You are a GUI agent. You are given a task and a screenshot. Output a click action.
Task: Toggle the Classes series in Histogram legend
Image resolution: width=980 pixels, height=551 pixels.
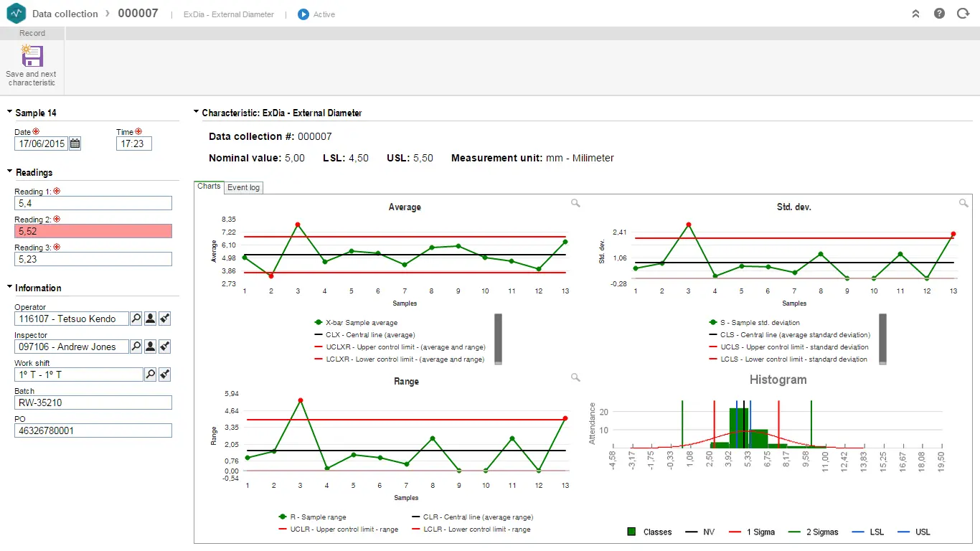click(x=649, y=532)
